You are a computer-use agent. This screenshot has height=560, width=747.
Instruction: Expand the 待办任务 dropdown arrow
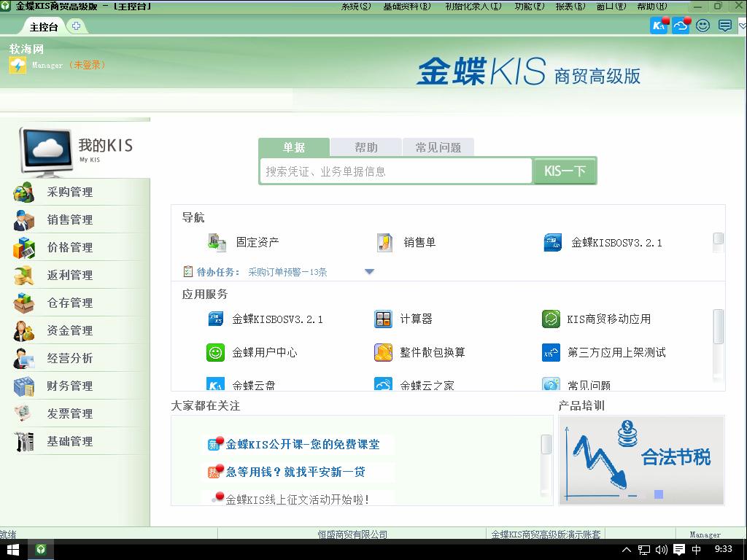(369, 272)
